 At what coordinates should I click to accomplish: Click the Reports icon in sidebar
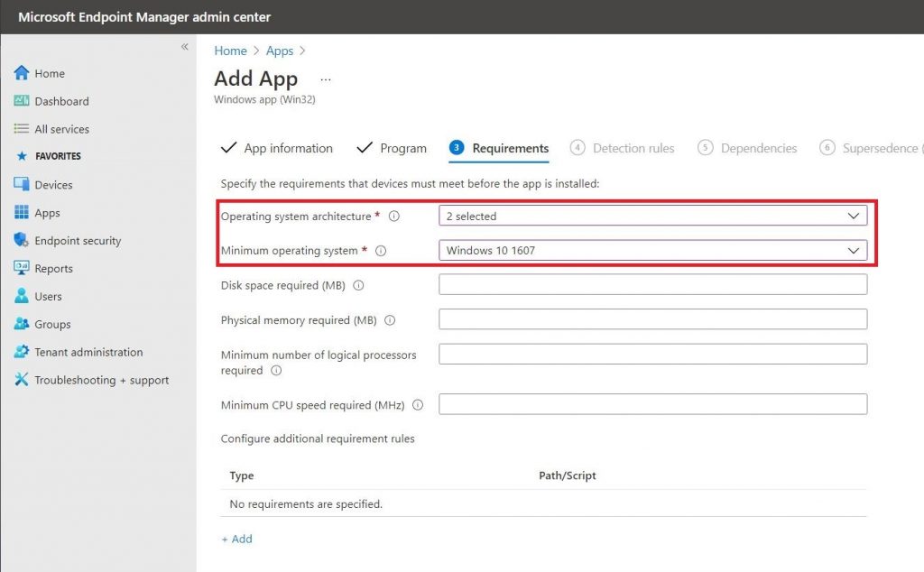pos(22,268)
